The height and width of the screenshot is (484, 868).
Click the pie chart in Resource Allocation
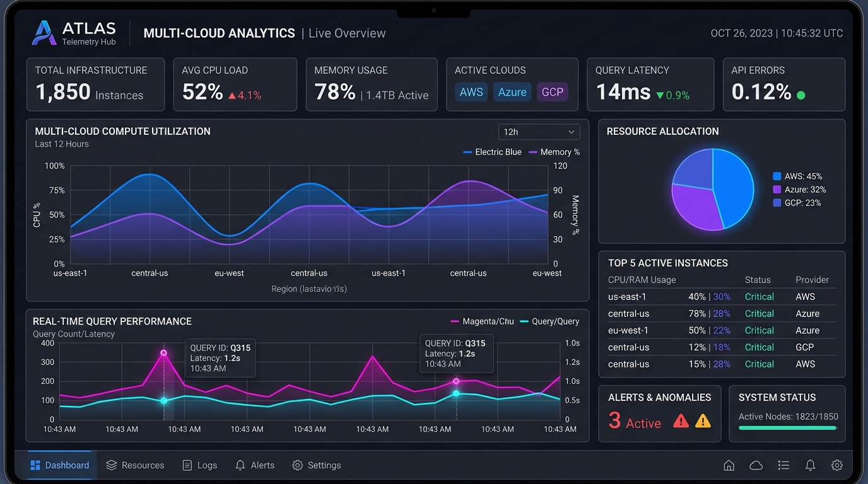click(x=713, y=189)
